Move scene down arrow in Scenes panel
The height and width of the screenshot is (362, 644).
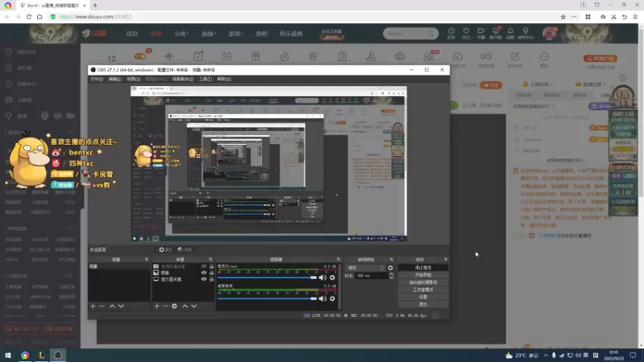click(x=122, y=306)
